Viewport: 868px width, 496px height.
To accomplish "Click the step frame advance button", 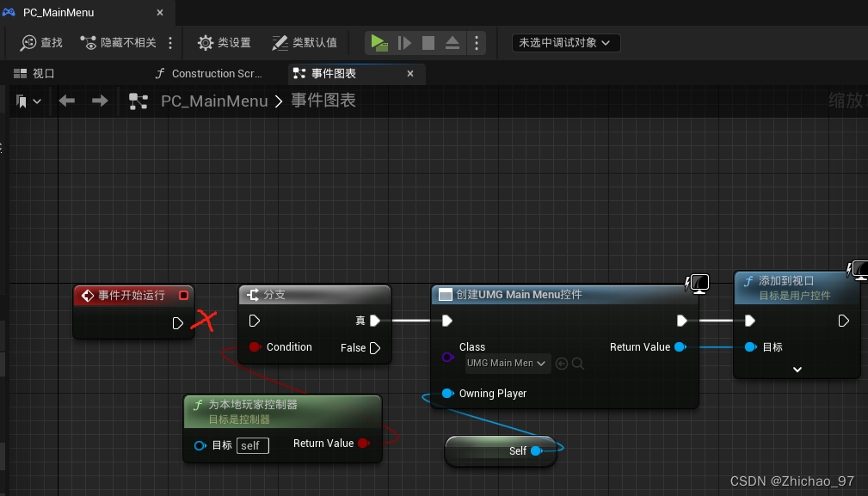I will 404,43.
